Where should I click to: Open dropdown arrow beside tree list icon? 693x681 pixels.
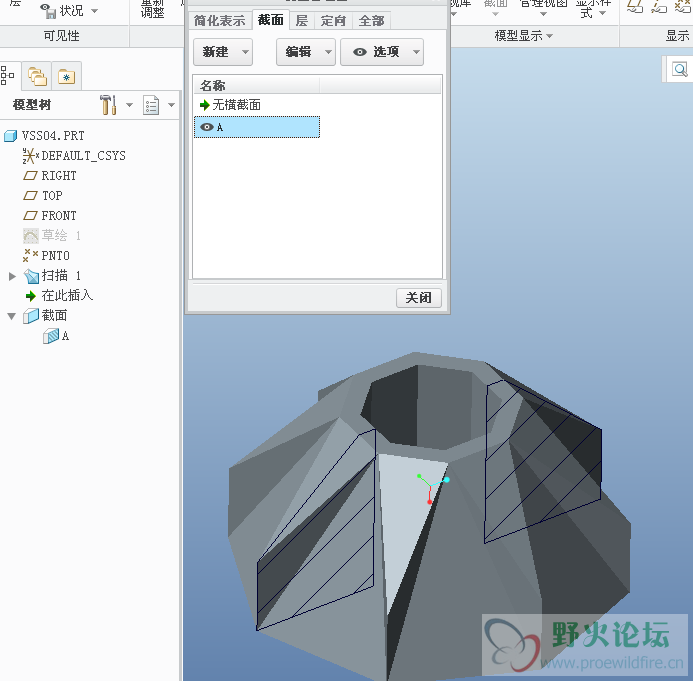point(171,105)
